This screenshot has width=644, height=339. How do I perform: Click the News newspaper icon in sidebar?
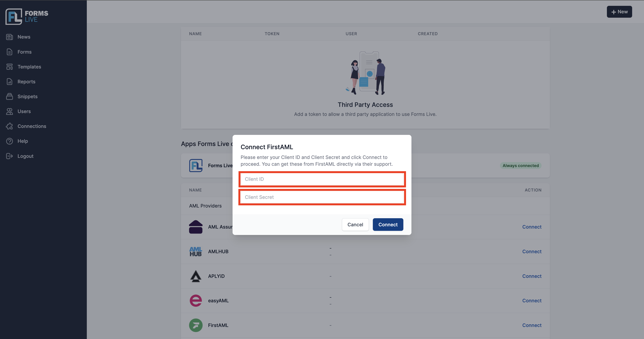[9, 37]
